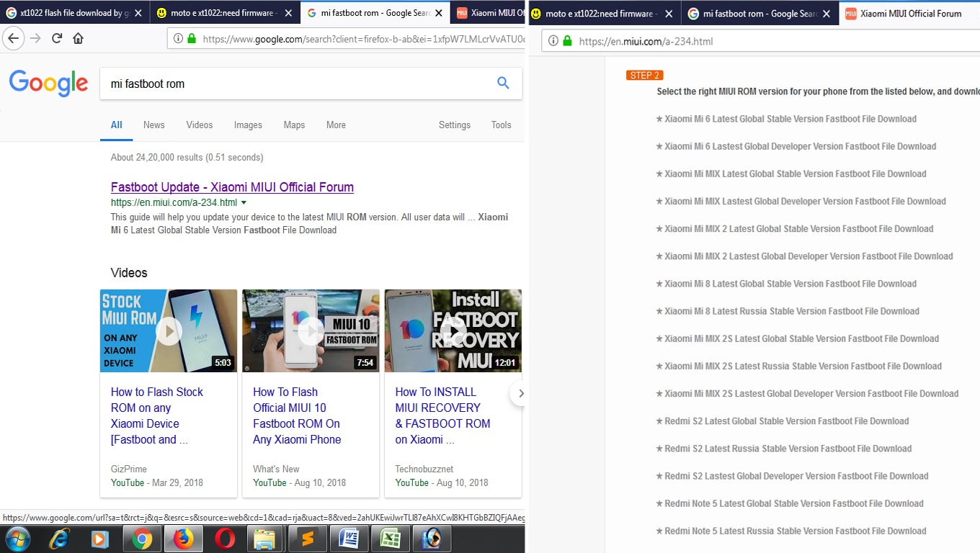Close the 'xt1022 flash file download' tab
Screen dimensions: 980x553
click(137, 13)
